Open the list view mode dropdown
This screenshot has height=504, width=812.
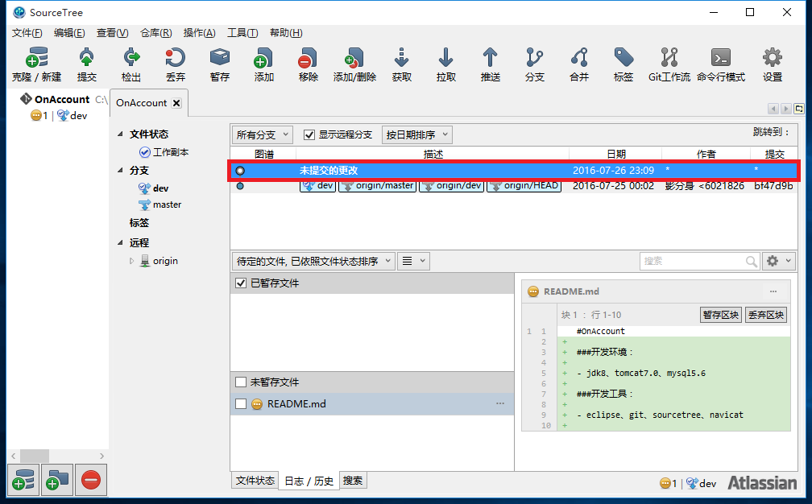(414, 262)
